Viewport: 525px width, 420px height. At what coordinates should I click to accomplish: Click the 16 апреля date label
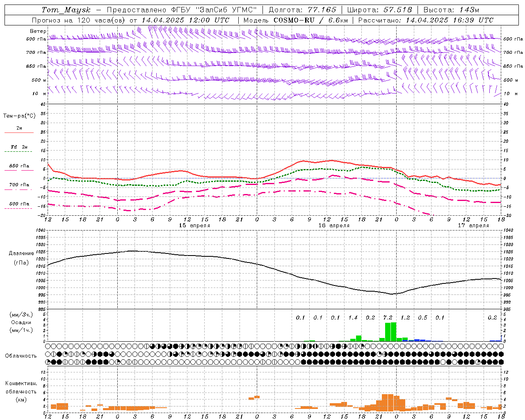[x=334, y=226]
